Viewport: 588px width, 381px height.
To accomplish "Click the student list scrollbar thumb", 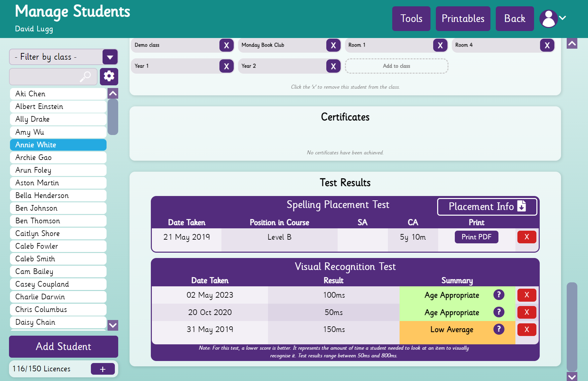I will 113,117.
